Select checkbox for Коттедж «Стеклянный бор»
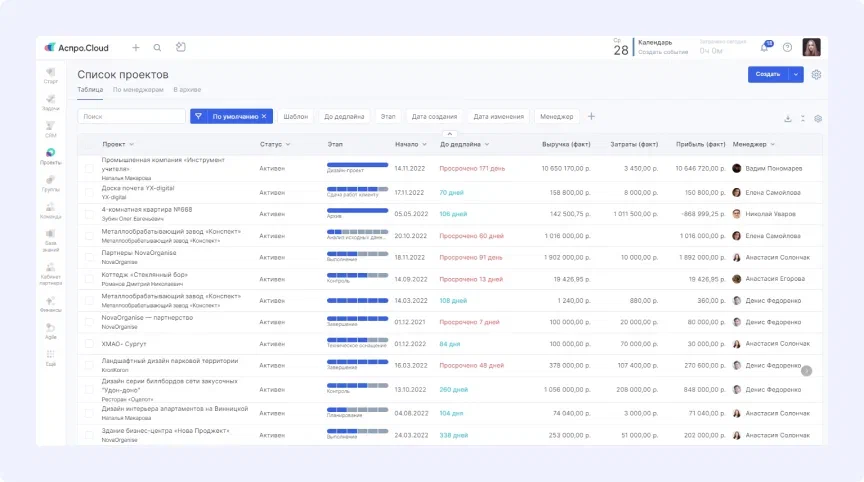This screenshot has height=482, width=864. 89,279
